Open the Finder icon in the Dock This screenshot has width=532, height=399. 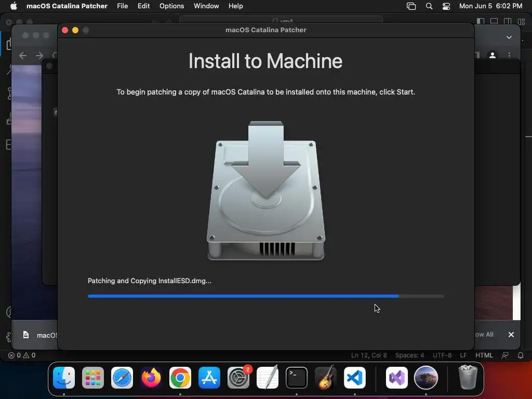pyautogui.click(x=64, y=378)
